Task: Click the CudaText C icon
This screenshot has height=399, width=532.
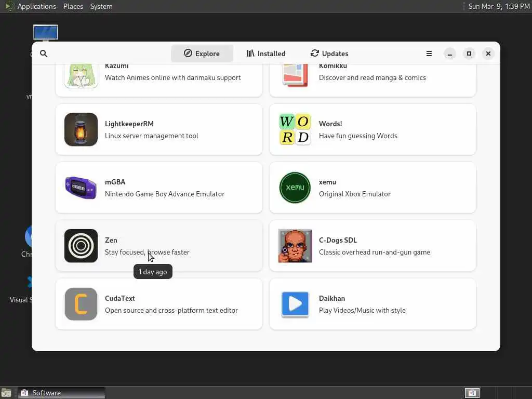Action: click(81, 304)
